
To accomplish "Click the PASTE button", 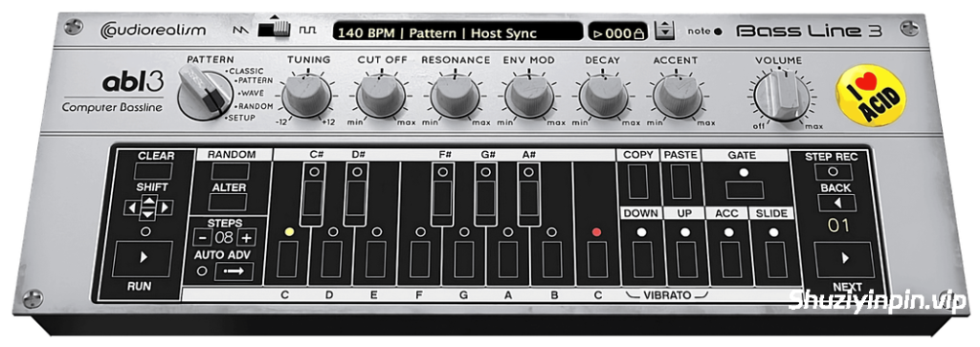I will pyautogui.click(x=681, y=182).
